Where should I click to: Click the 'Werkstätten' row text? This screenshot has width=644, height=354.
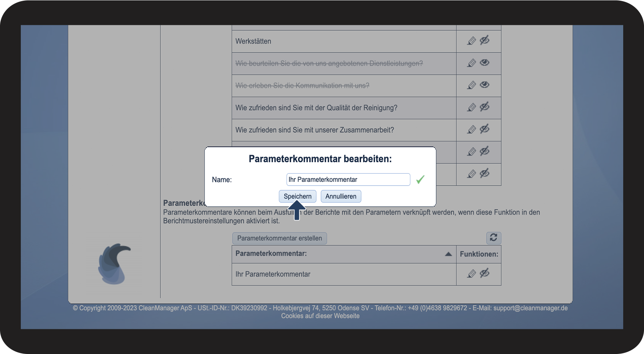253,41
